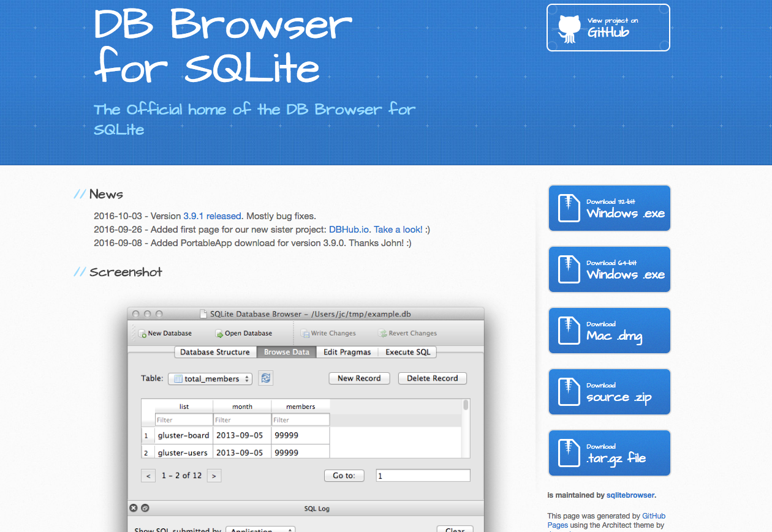Click the Screenshot section heading
This screenshot has width=772, height=532.
click(x=126, y=272)
